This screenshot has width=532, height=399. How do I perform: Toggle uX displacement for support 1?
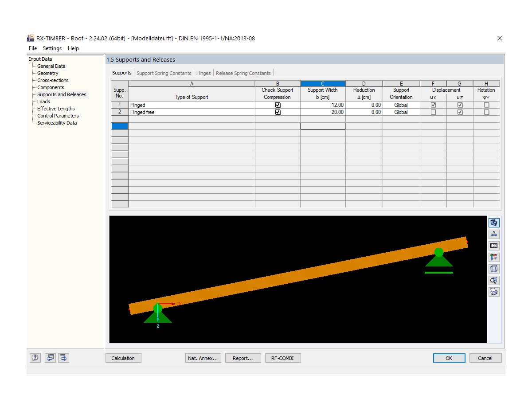tap(434, 105)
